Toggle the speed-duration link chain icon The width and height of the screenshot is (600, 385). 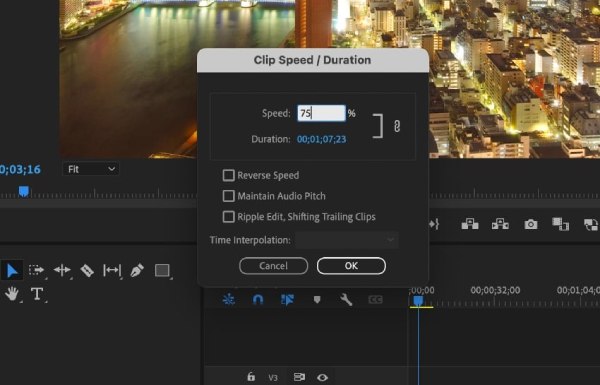click(397, 126)
